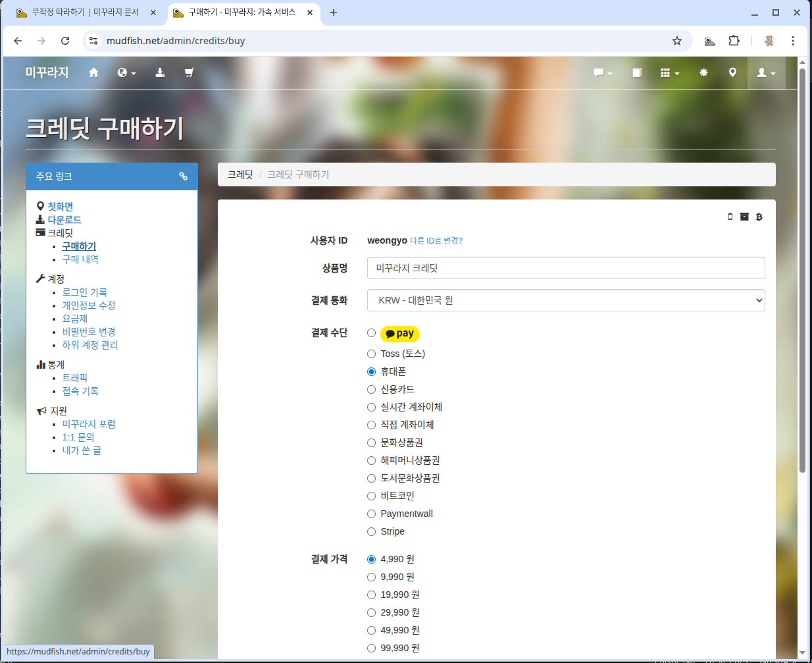Click the download icon in the navbar
The width and height of the screenshot is (812, 663).
[160, 72]
